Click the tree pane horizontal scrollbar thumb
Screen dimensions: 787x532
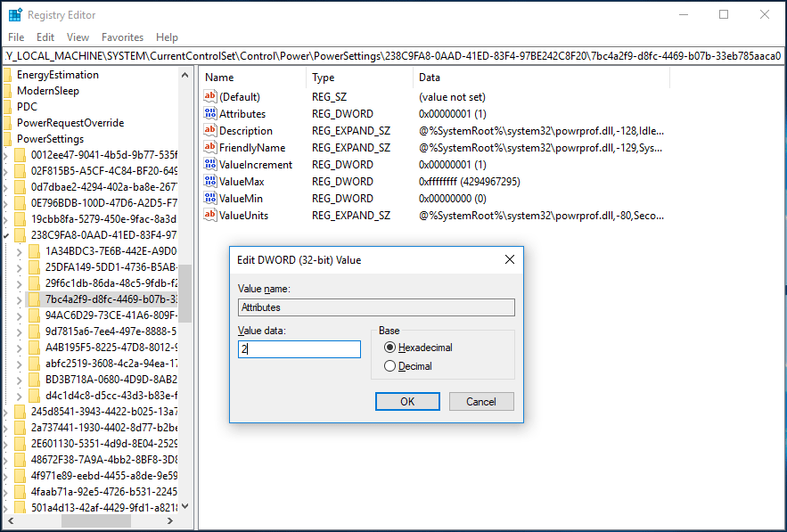[x=96, y=521]
